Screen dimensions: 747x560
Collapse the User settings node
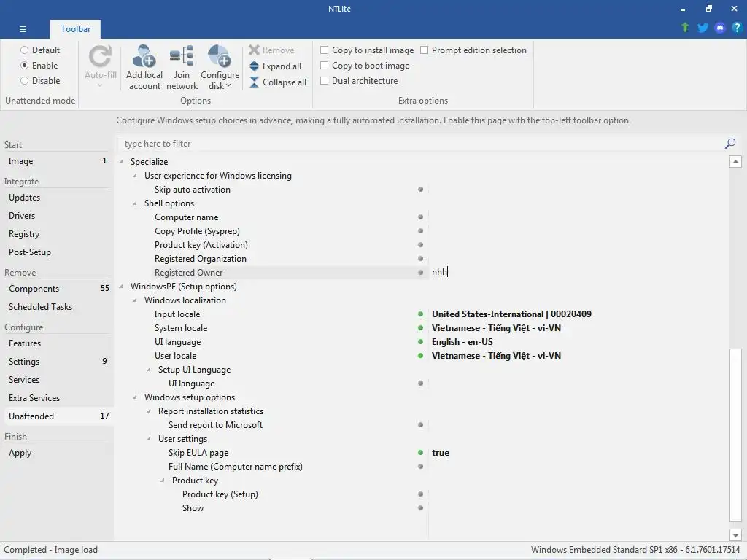coord(149,439)
